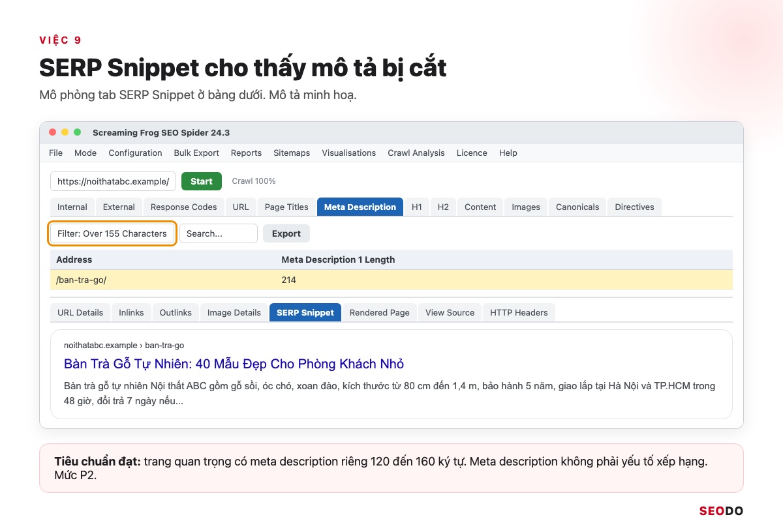Open the Inlinks bottom tab

pyautogui.click(x=131, y=312)
